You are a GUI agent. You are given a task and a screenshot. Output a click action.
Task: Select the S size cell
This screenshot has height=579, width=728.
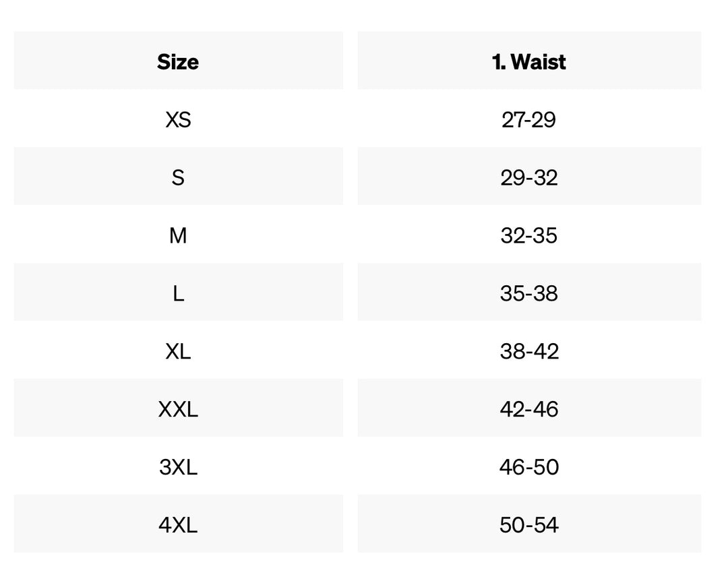178,177
